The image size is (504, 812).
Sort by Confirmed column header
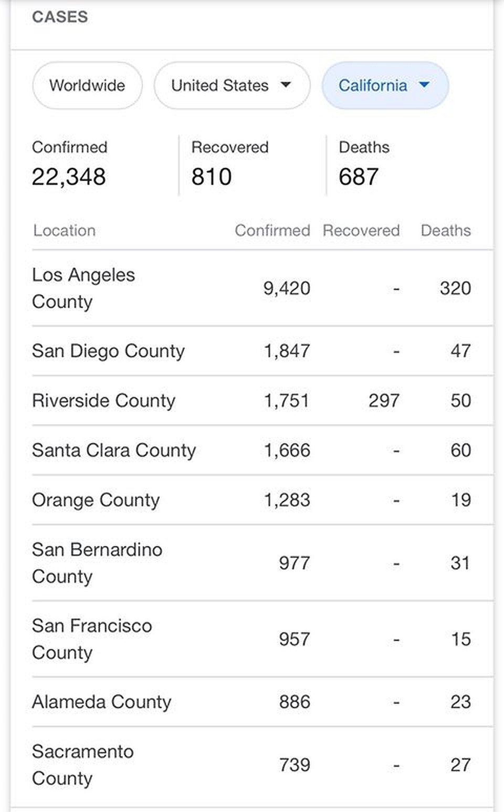pyautogui.click(x=272, y=231)
